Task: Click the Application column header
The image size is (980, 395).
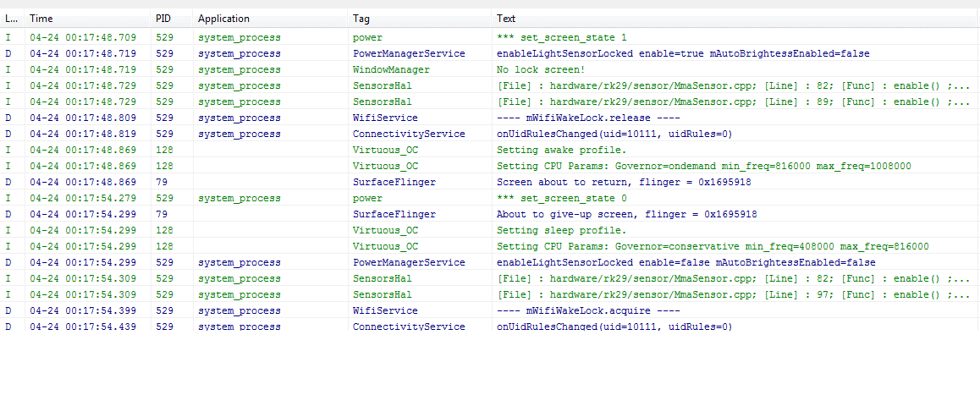Action: click(x=270, y=19)
